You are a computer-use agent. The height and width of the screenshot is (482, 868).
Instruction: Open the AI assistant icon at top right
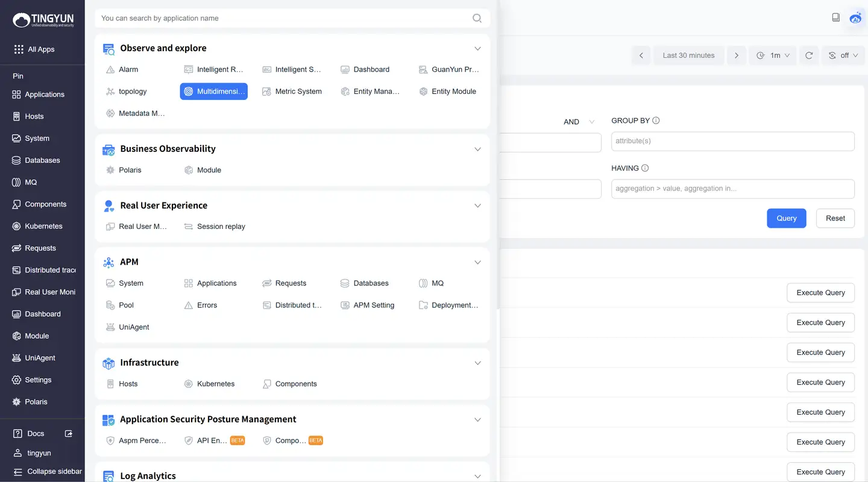(x=855, y=18)
